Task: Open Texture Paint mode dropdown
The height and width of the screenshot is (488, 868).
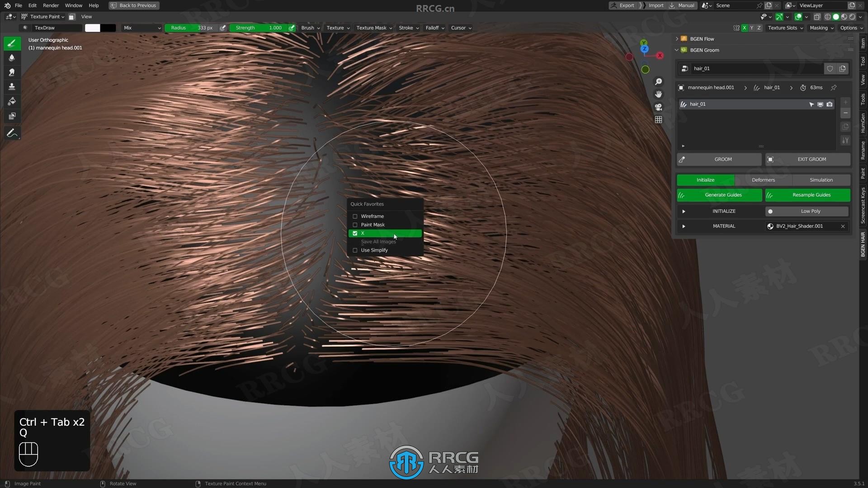Action: point(43,17)
